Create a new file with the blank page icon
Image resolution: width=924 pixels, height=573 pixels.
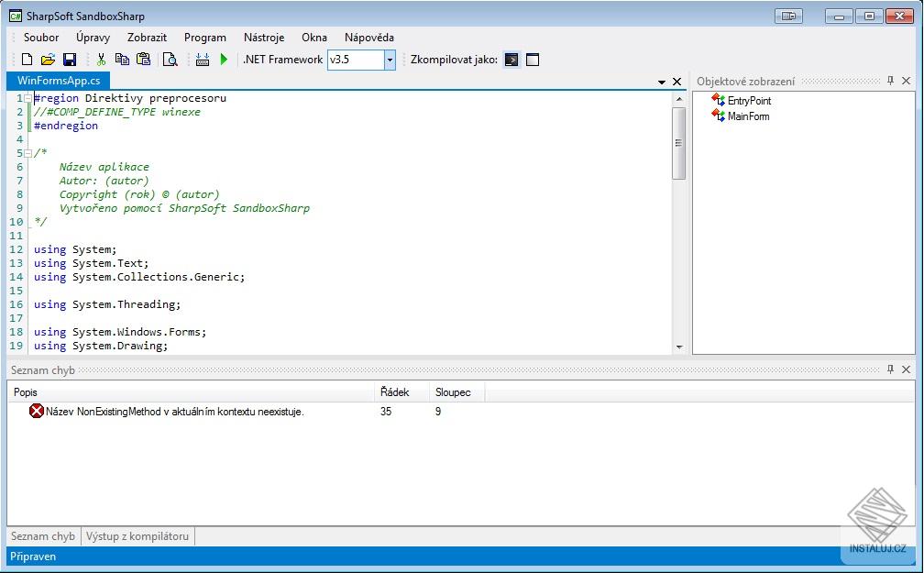(x=26, y=60)
